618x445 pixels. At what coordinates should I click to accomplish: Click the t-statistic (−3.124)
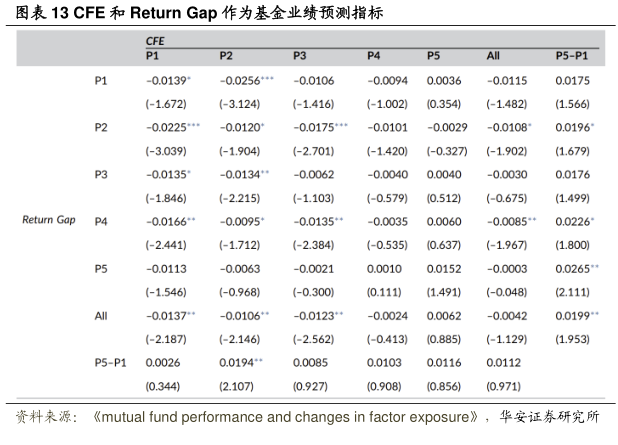238,102
